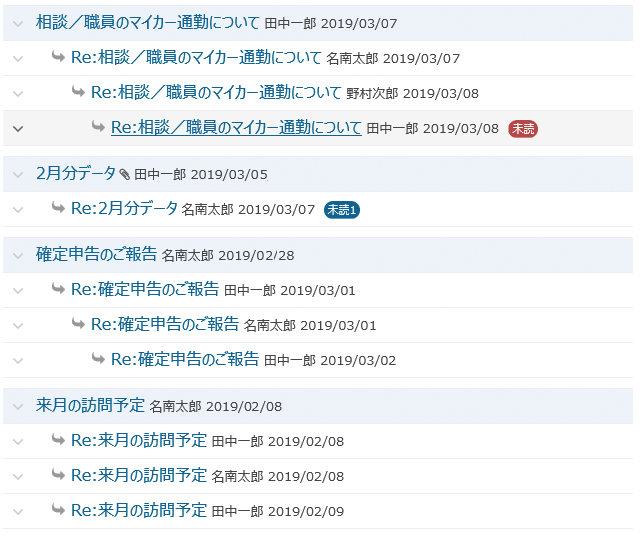
Task: Open Re:確定申告のご報告 dated 2019/03/02
Action: 185,360
